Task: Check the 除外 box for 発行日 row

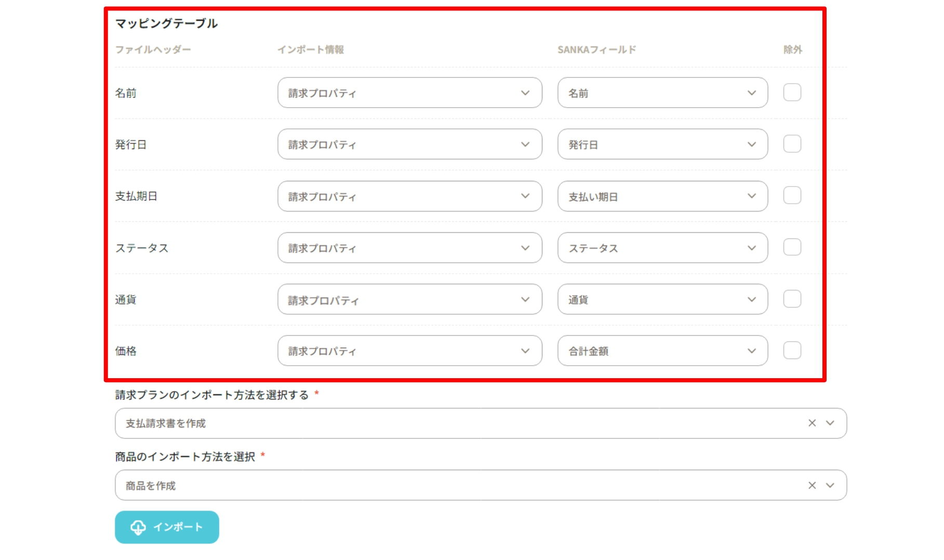Action: point(792,144)
